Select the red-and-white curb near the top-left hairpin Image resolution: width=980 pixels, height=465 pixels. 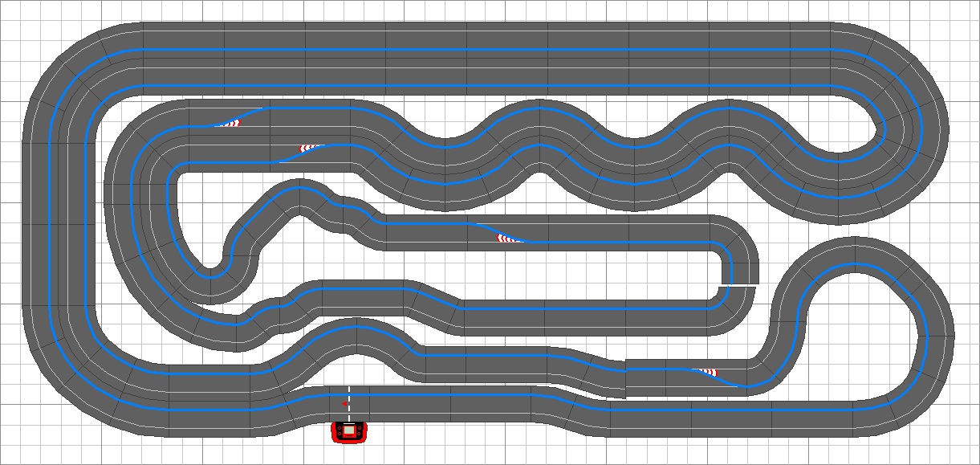[231, 122]
